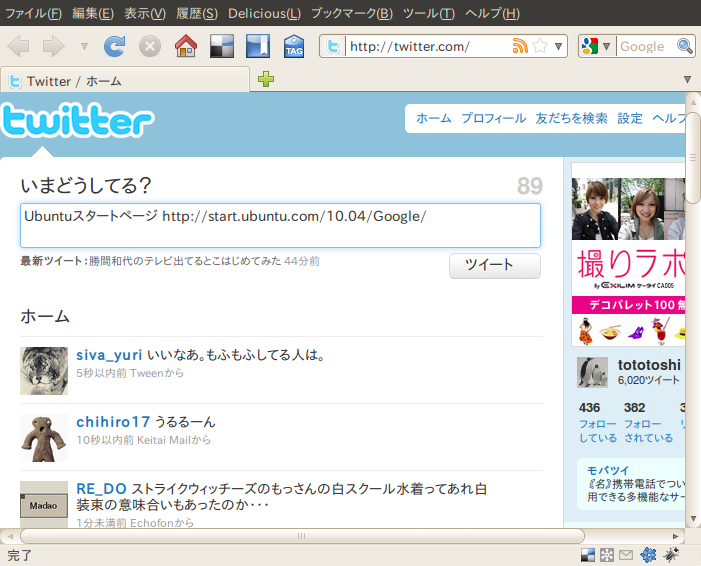The image size is (701, 566).
Task: Open the 382 フォローされている link
Action: coord(648,422)
